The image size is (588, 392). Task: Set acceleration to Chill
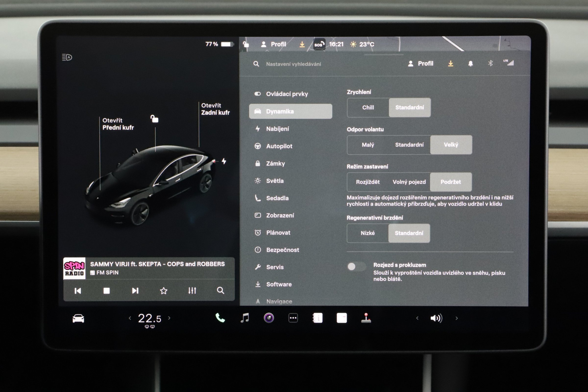click(368, 108)
